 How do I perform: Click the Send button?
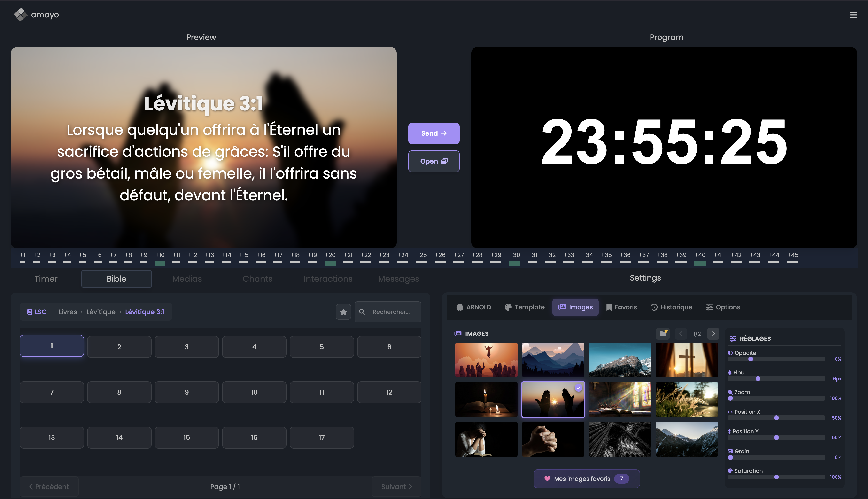pyautogui.click(x=434, y=133)
